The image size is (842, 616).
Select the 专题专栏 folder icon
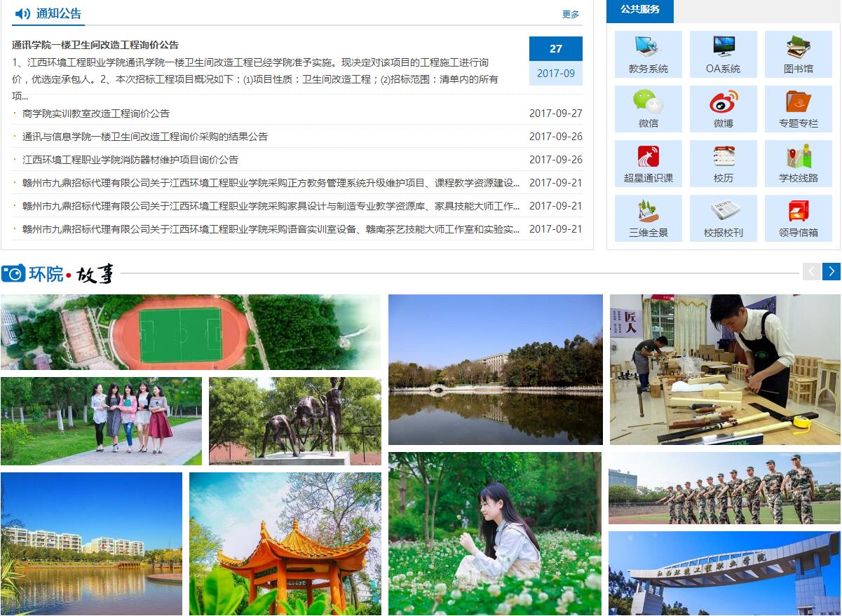click(798, 102)
